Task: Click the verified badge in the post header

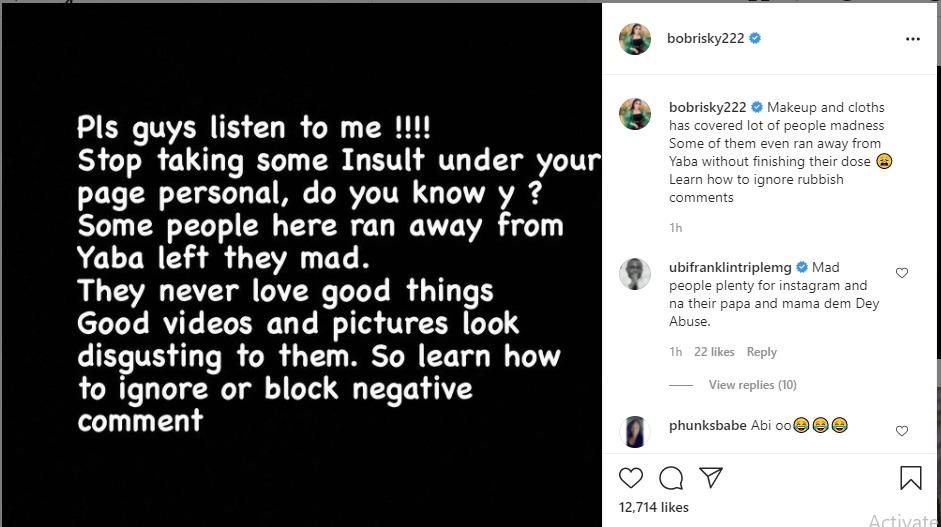Action: click(x=755, y=39)
